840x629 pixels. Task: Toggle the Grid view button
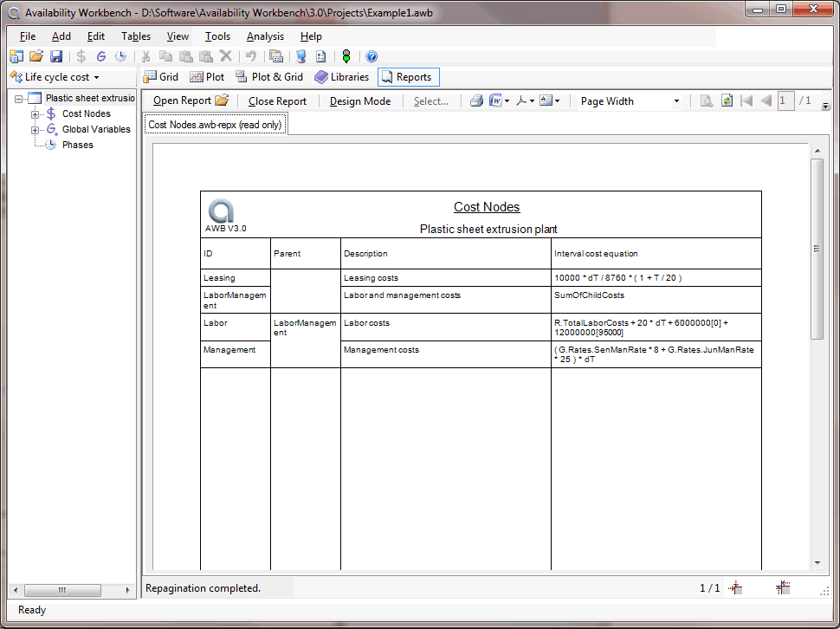(x=160, y=77)
